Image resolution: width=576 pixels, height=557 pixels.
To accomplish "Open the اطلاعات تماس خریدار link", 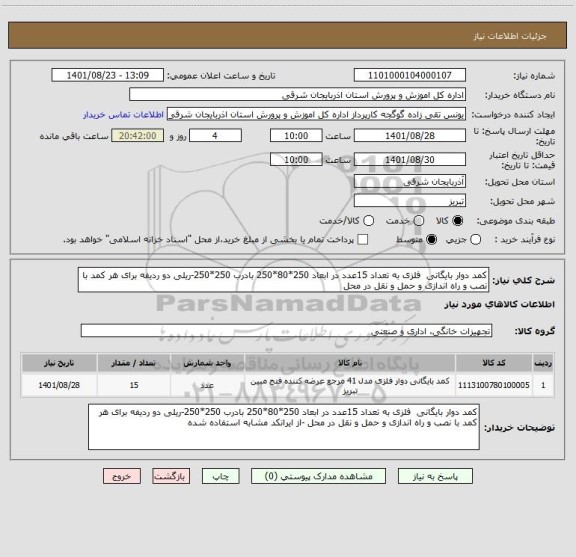I will pyautogui.click(x=123, y=115).
